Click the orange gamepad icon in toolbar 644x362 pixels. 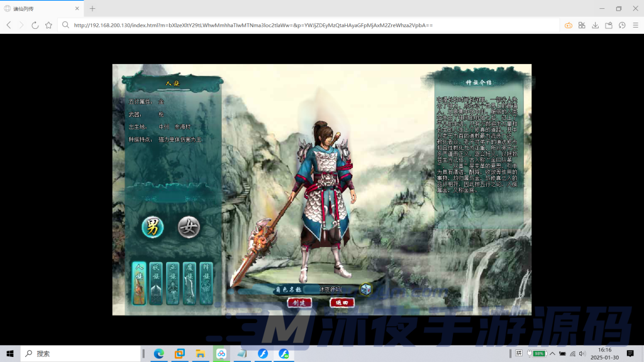coord(569,25)
